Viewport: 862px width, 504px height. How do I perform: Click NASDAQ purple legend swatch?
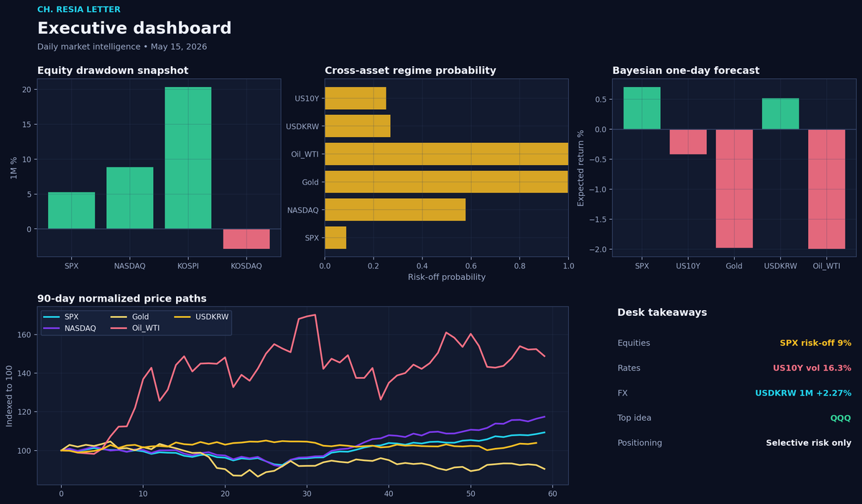click(x=52, y=328)
